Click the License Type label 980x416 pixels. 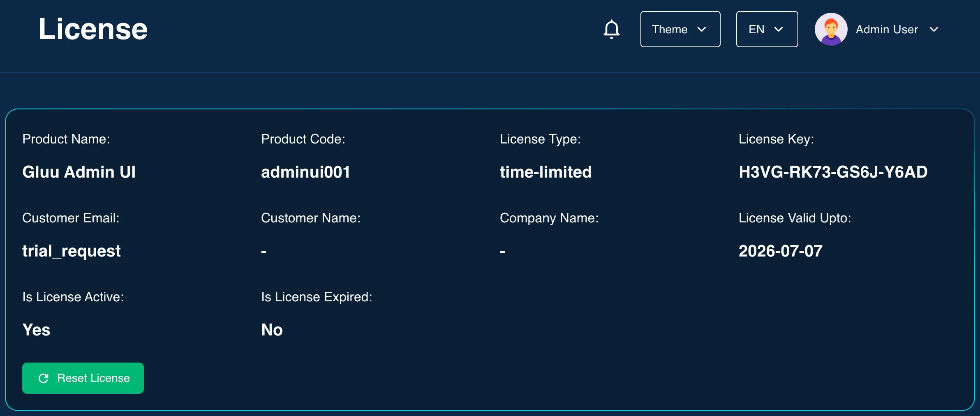tap(540, 139)
